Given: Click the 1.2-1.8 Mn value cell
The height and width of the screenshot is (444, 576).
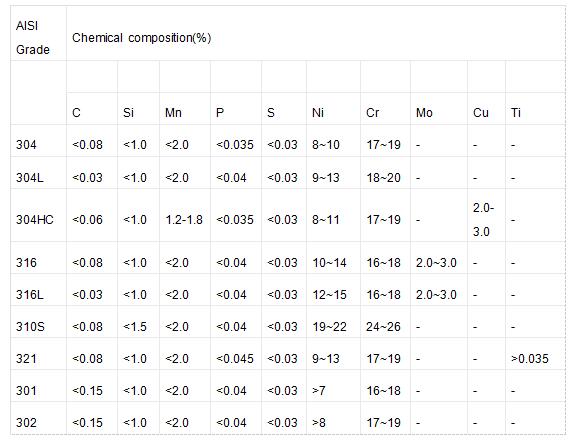Looking at the screenshot, I should [184, 220].
